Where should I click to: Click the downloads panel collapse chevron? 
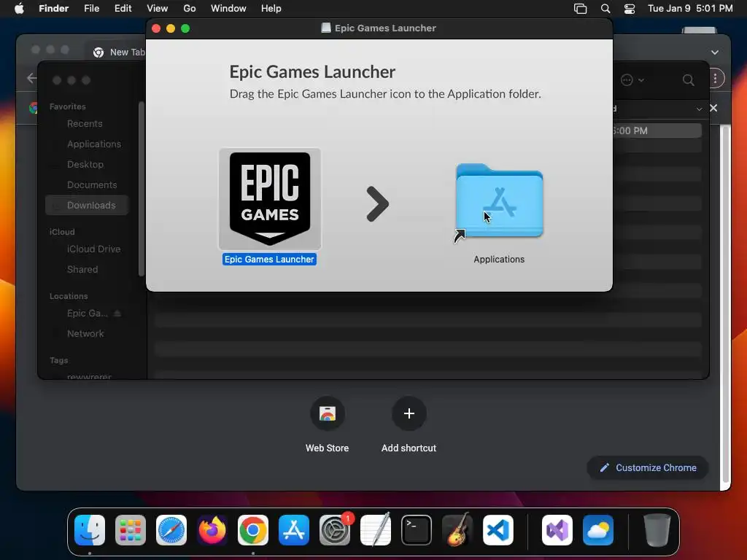click(699, 109)
